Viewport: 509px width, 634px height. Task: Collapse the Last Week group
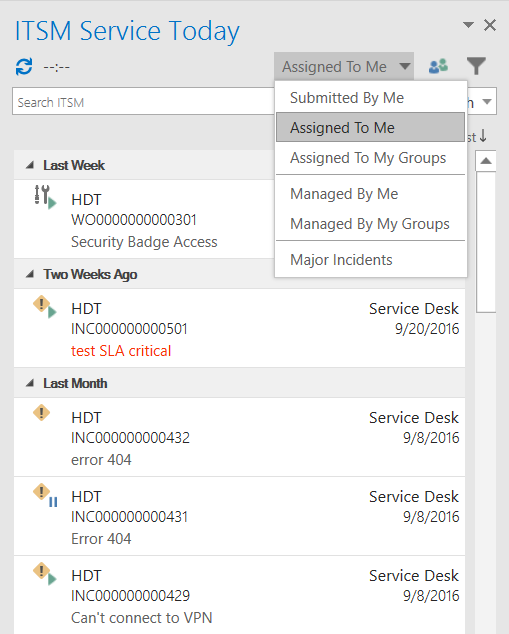30,165
